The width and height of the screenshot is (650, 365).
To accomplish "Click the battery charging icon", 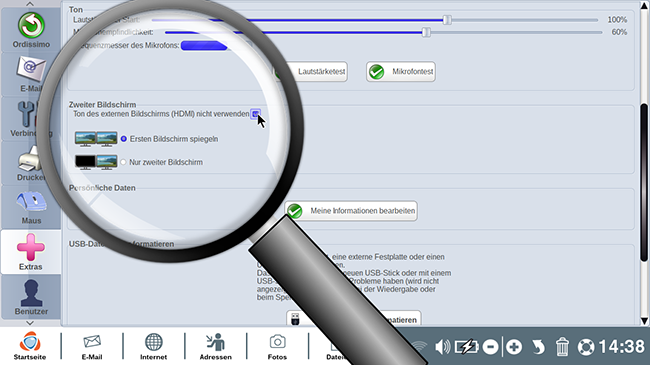I will point(466,347).
